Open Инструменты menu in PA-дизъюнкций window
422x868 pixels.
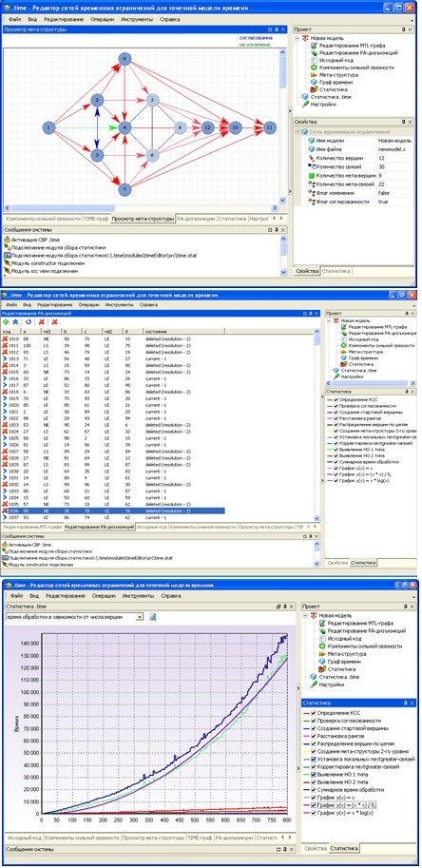coord(119,304)
